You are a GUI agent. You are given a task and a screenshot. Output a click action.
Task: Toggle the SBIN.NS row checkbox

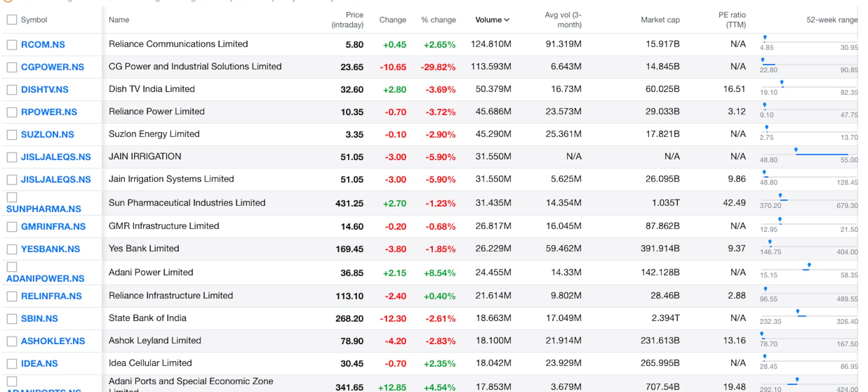(x=12, y=319)
